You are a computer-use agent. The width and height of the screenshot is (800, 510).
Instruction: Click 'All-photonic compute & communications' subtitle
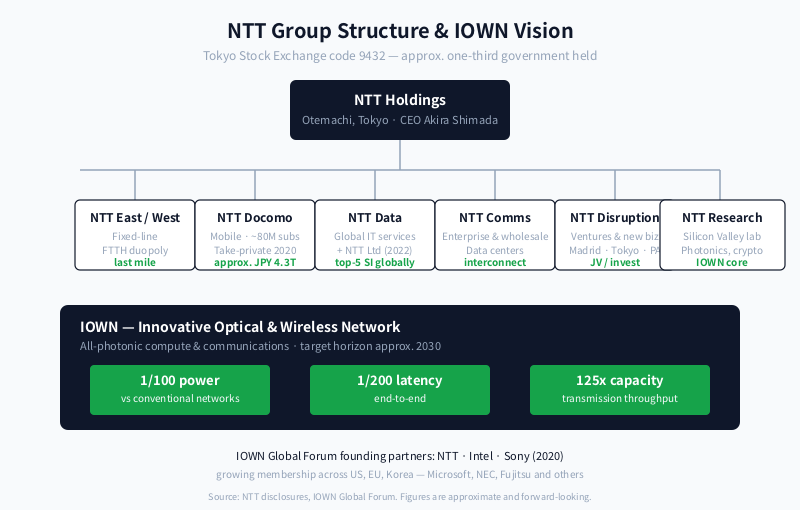point(184,346)
